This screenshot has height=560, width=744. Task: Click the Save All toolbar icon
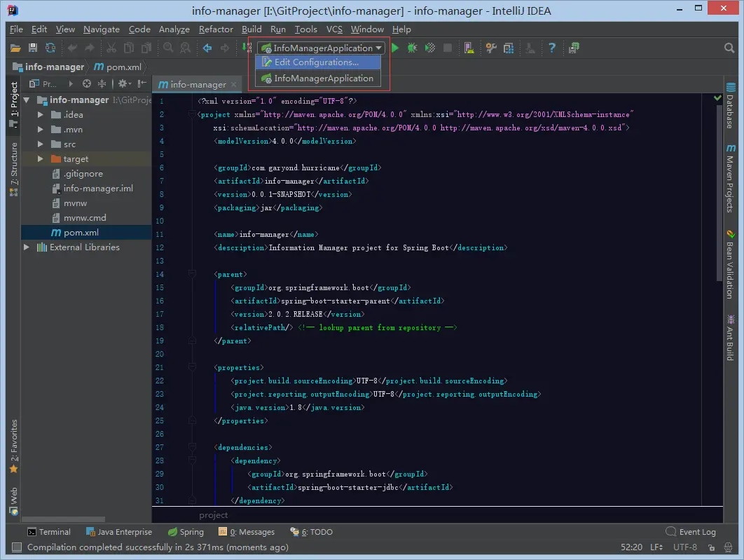tap(33, 48)
